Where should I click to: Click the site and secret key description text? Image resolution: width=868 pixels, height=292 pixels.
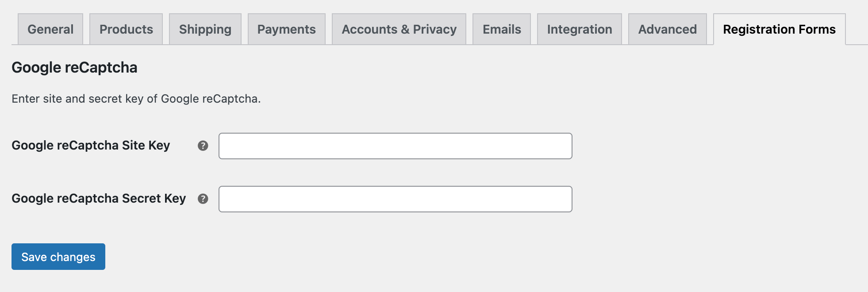(x=136, y=98)
